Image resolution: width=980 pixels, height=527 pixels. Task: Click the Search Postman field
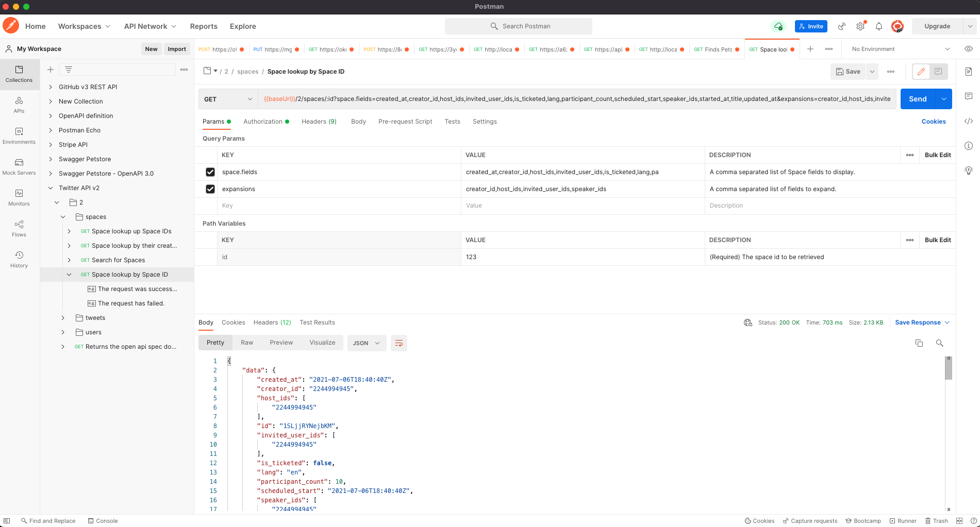(x=519, y=26)
